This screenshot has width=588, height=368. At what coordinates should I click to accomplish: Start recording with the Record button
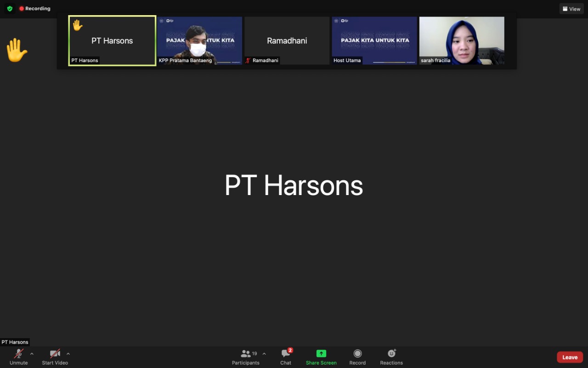pyautogui.click(x=357, y=357)
